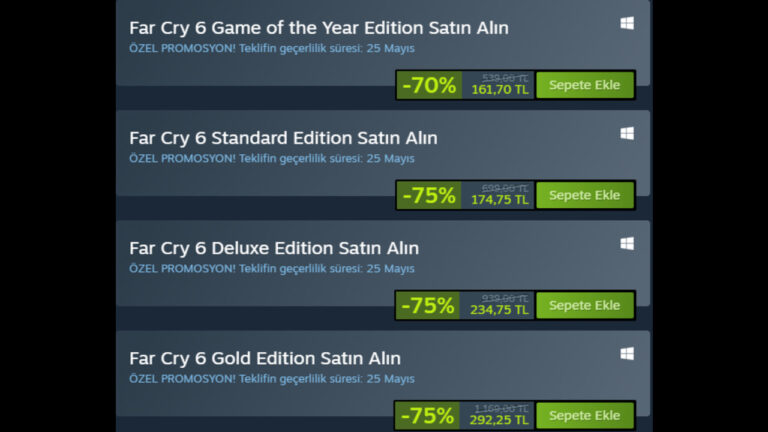Select the 292,25 TL discounted price
The height and width of the screenshot is (432, 768).
point(499,420)
